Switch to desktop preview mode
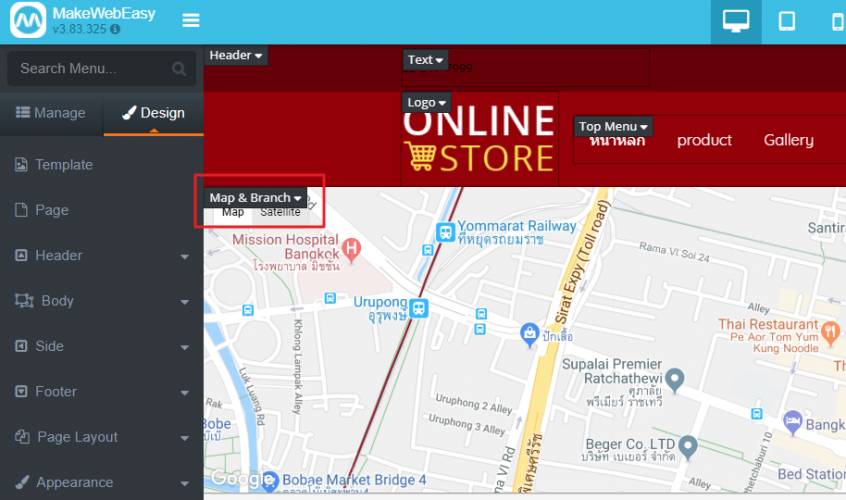Viewport: 846px width, 500px height. coord(743,21)
